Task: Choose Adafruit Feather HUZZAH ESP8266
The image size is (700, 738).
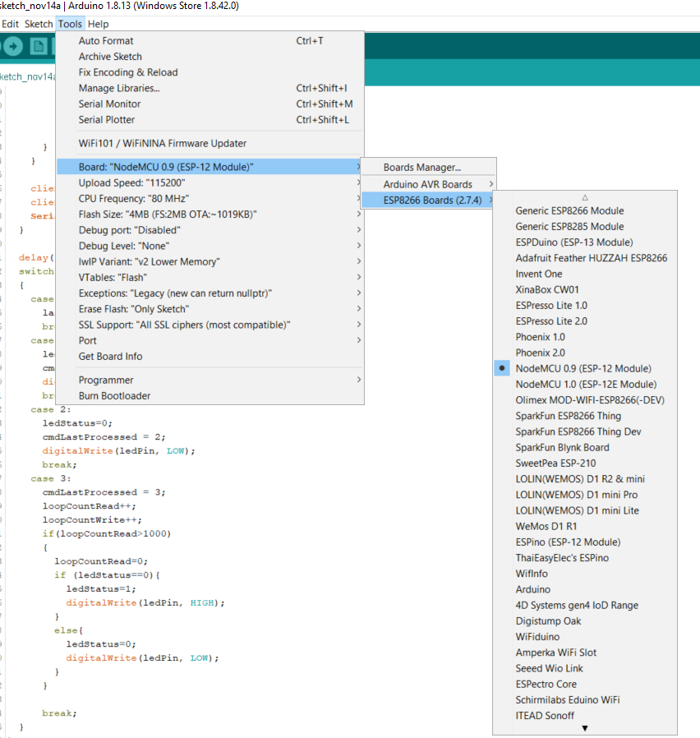Action: [x=585, y=258]
